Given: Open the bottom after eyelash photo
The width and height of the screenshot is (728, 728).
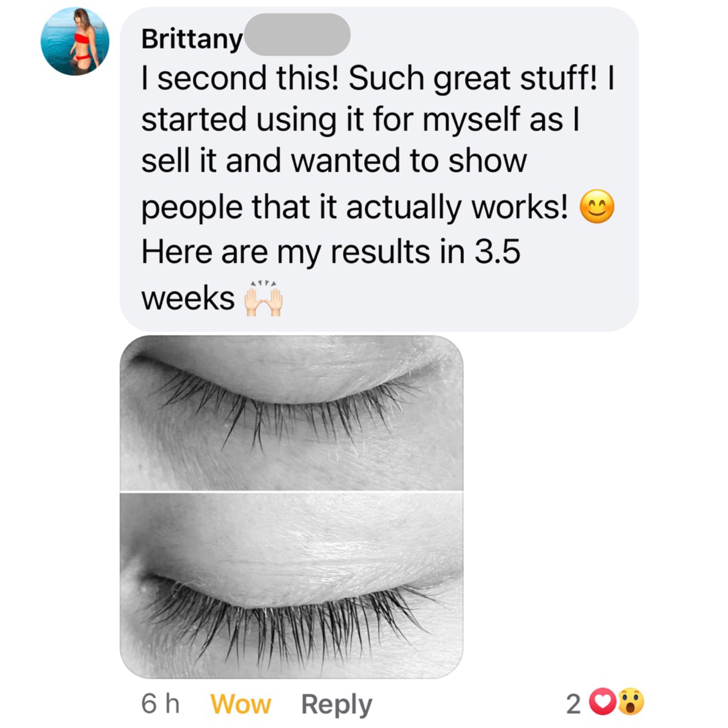Looking at the screenshot, I should point(291,585).
